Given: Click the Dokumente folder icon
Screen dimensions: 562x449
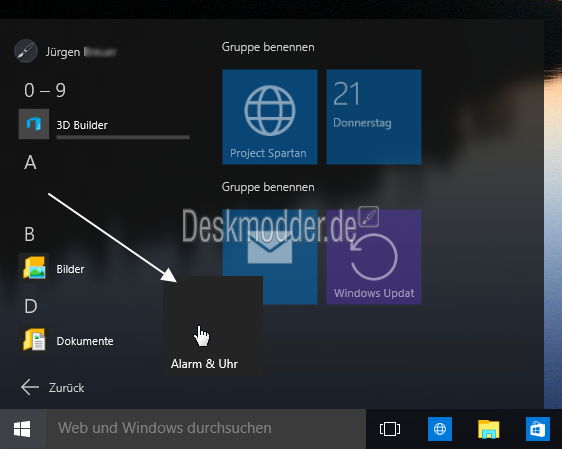Looking at the screenshot, I should [34, 340].
